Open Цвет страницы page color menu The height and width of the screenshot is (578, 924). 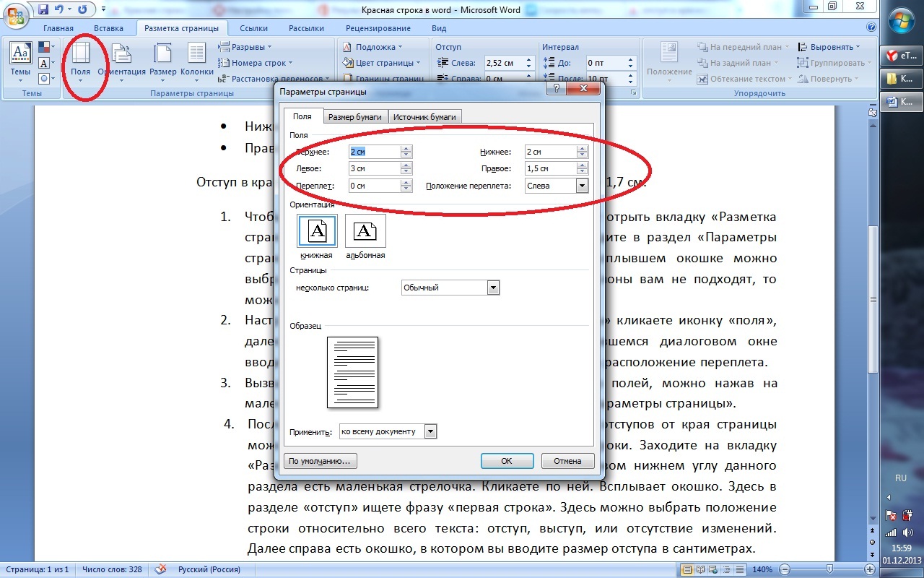382,63
